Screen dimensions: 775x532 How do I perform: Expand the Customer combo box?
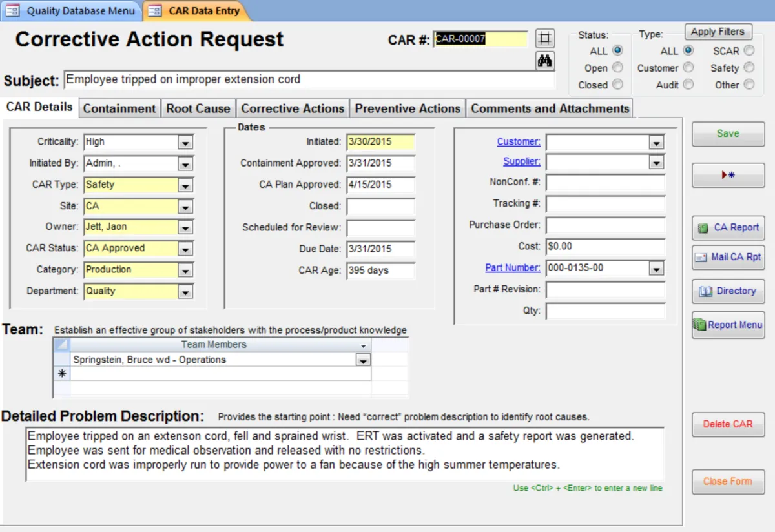[656, 143]
